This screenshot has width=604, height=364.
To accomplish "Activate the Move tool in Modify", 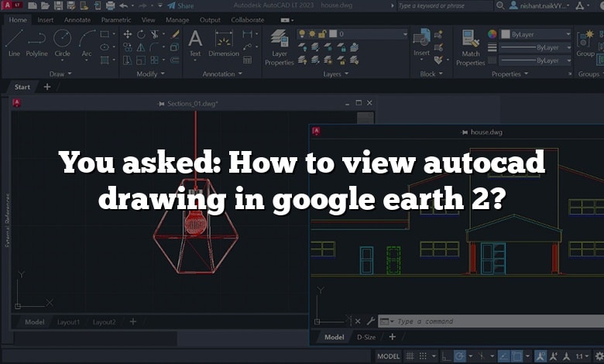I will coord(128,34).
